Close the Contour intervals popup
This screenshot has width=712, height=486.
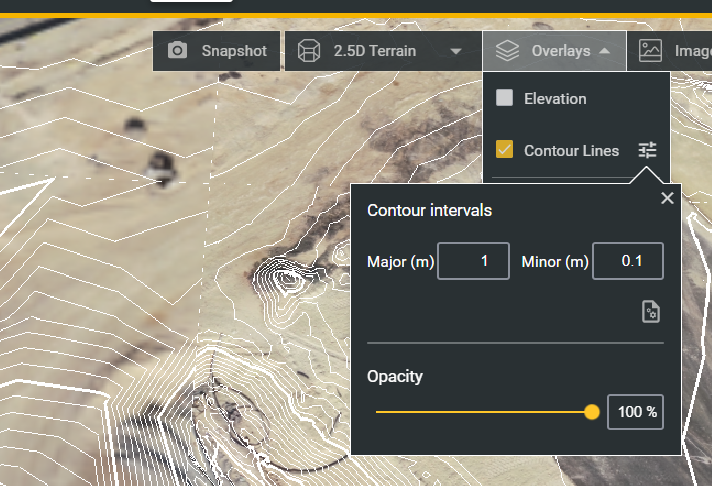coord(667,198)
